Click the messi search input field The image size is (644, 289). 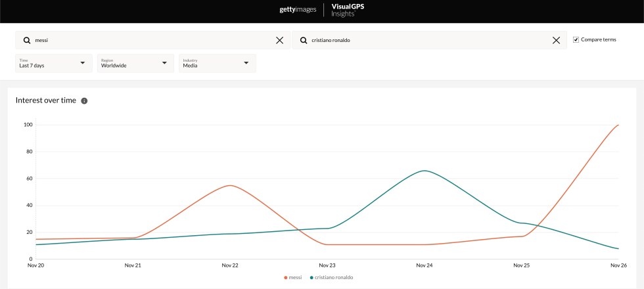pos(151,40)
